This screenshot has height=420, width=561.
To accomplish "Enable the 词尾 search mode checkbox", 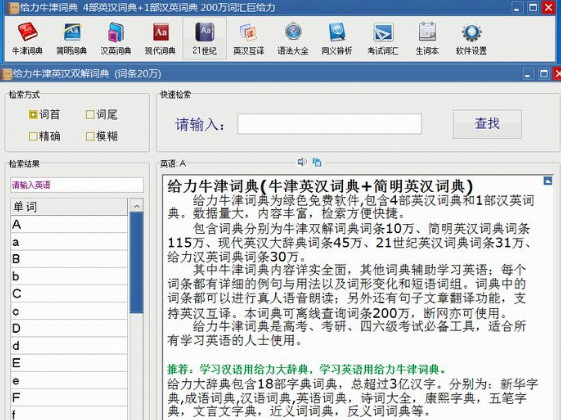I will pos(90,114).
